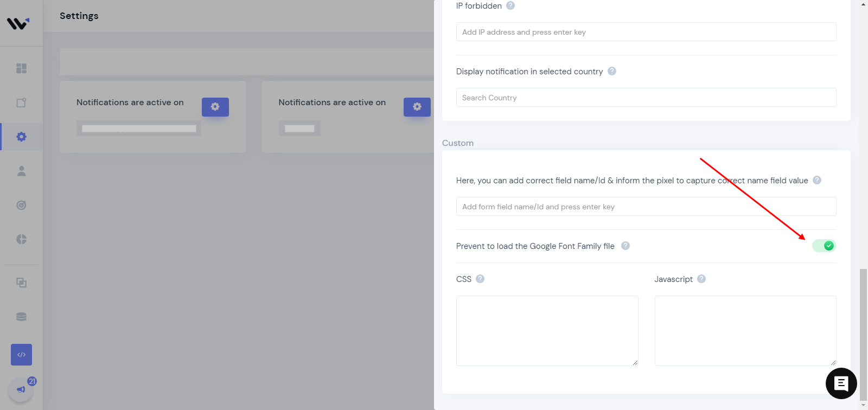The width and height of the screenshot is (868, 410).
Task: Open the user profile icon in sidebar
Action: (x=21, y=171)
